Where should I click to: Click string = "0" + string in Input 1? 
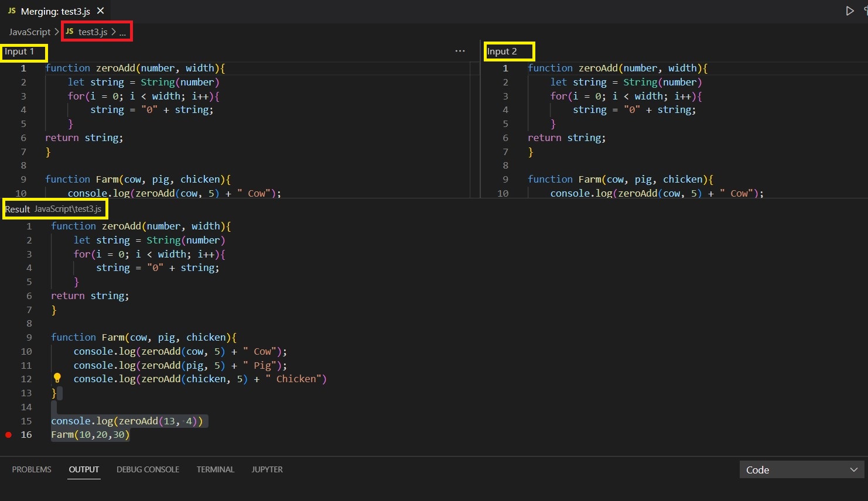pos(152,110)
